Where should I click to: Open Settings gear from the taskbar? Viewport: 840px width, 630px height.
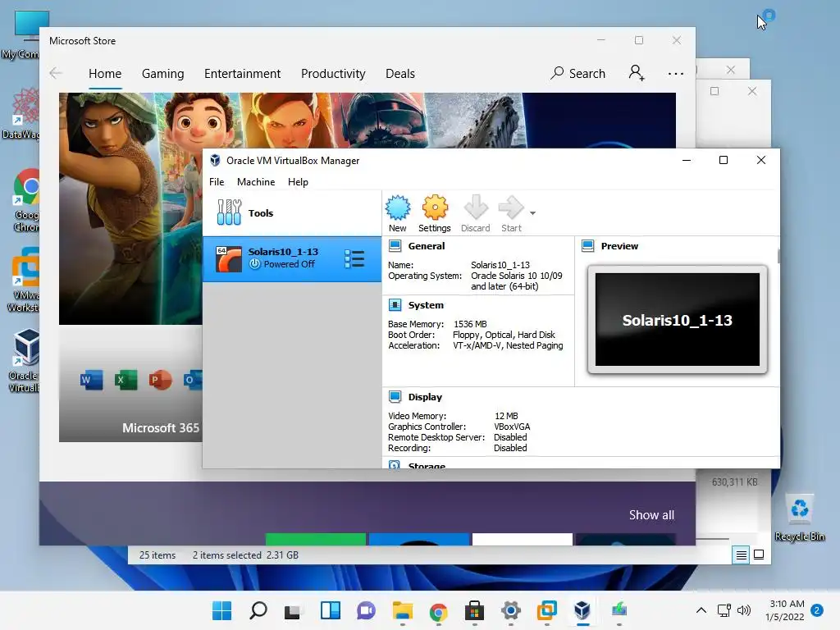(510, 610)
